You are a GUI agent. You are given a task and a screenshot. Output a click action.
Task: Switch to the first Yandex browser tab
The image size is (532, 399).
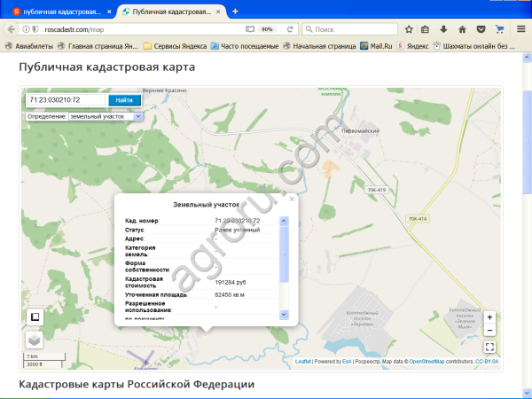pyautogui.click(x=53, y=12)
